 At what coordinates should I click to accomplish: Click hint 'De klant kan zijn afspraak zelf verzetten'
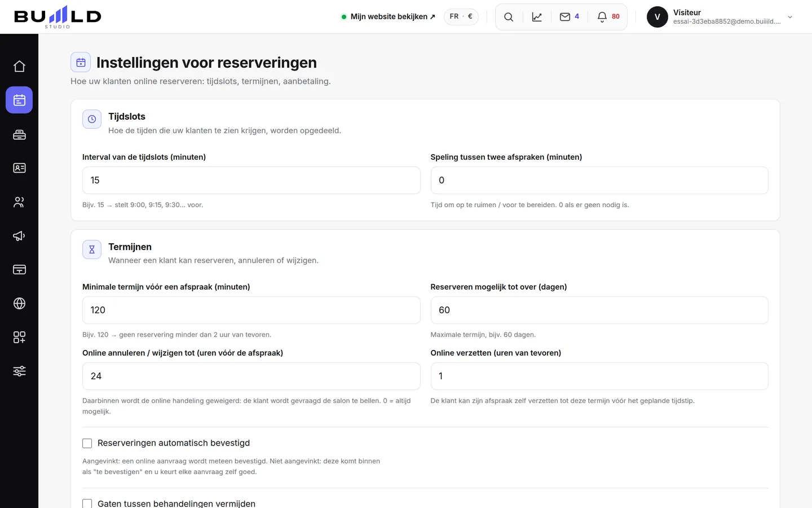pyautogui.click(x=562, y=401)
